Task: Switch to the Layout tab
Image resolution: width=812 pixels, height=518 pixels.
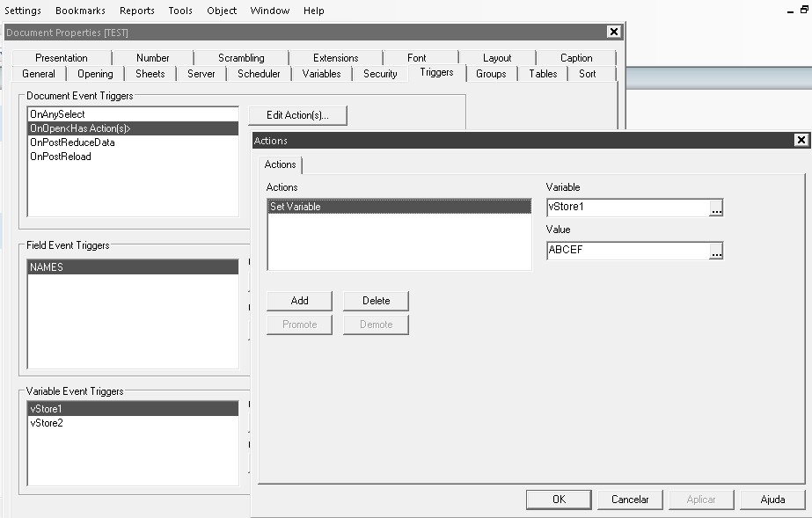Action: (497, 58)
